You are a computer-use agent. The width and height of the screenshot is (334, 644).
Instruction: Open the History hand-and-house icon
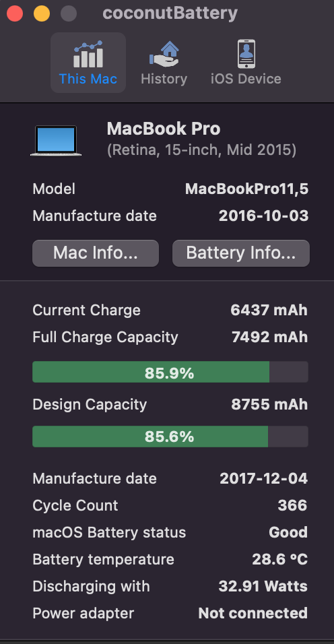(x=164, y=54)
